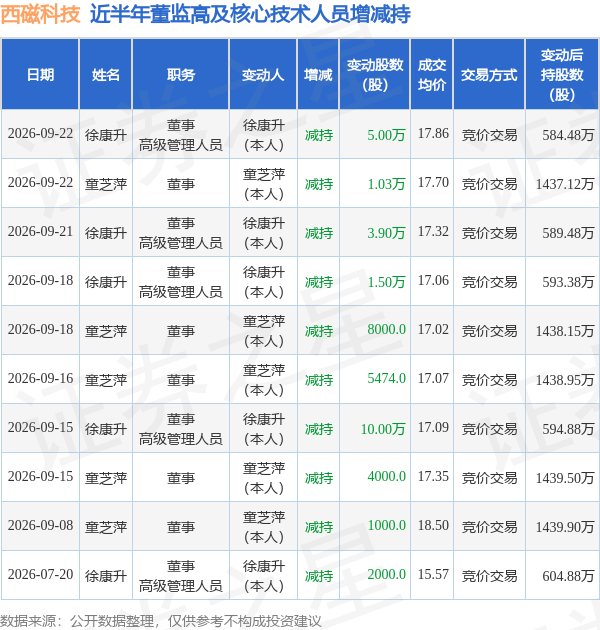
Task: Select the 2026-07-20 date cell
Action: pos(40,575)
